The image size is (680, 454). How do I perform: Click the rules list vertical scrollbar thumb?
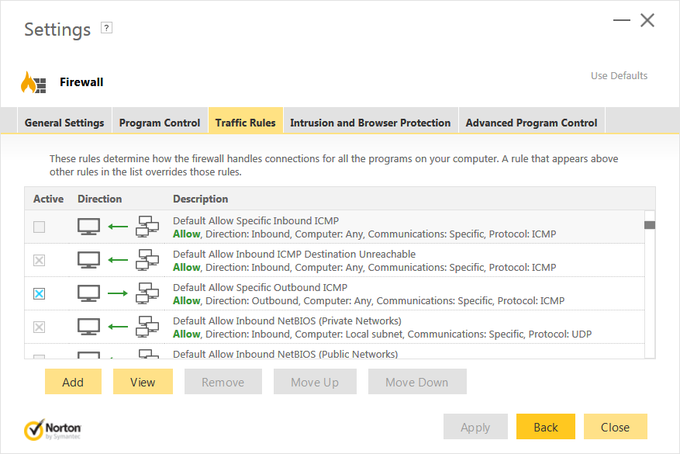tap(649, 226)
